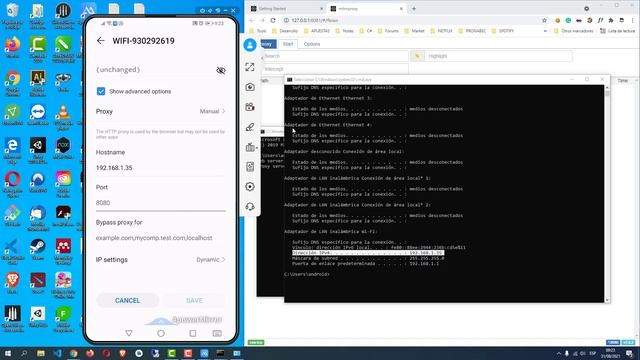Click the mitmproxy Intercept field
The image size is (640, 360).
[336, 69]
